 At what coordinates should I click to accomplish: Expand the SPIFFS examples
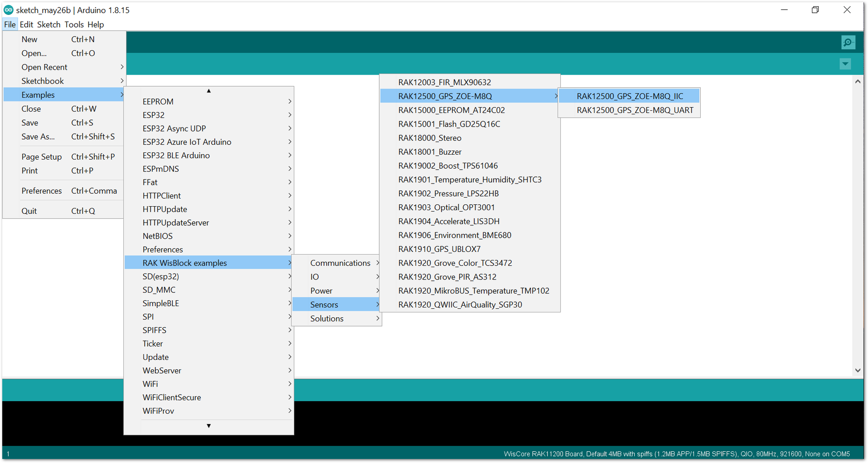click(209, 331)
